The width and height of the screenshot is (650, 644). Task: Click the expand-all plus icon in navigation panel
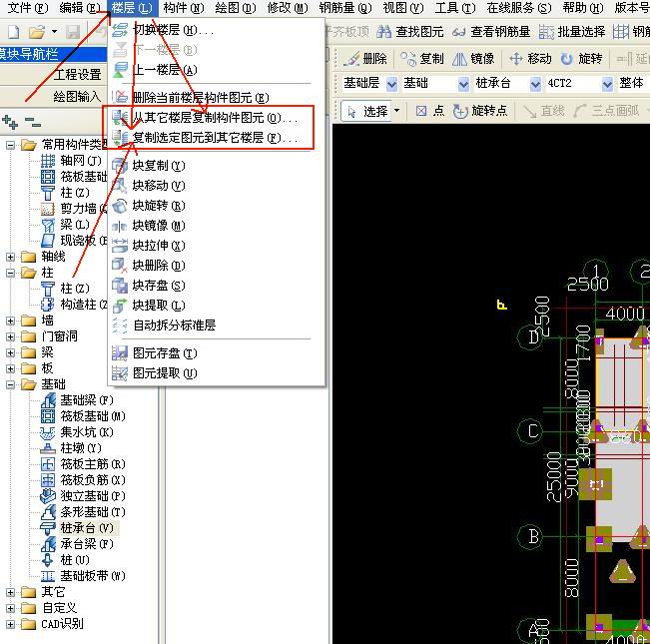pos(10,122)
